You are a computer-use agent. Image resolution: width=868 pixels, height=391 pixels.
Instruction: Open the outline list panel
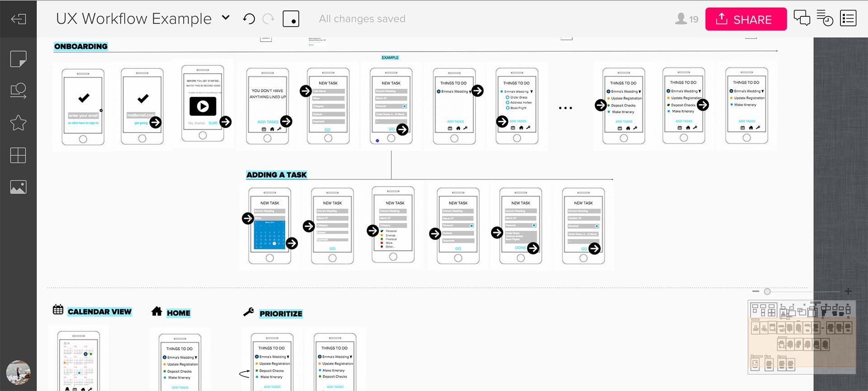848,19
